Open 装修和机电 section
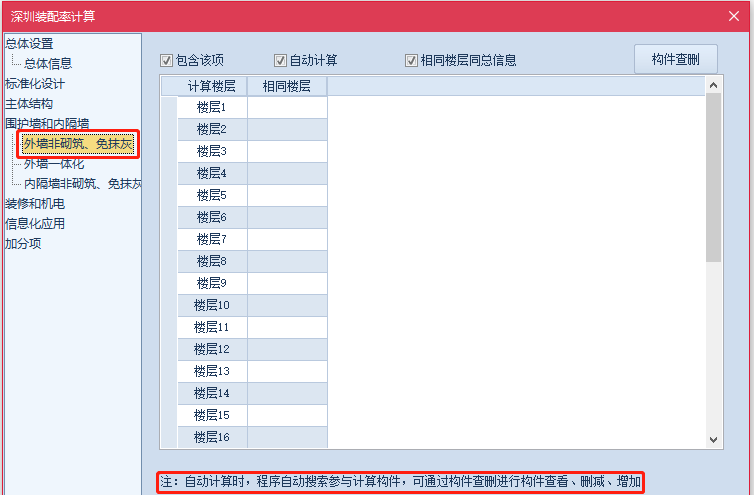The height and width of the screenshot is (495, 754). click(x=35, y=204)
